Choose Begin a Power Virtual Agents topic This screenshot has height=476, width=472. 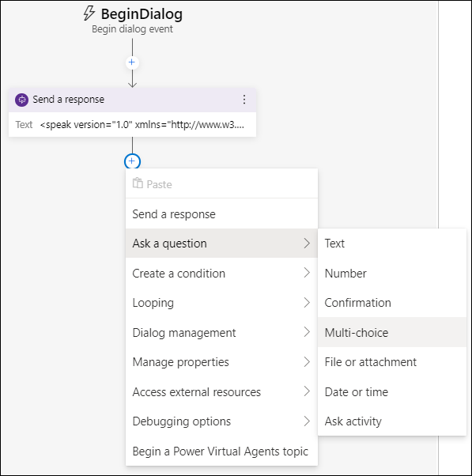221,451
